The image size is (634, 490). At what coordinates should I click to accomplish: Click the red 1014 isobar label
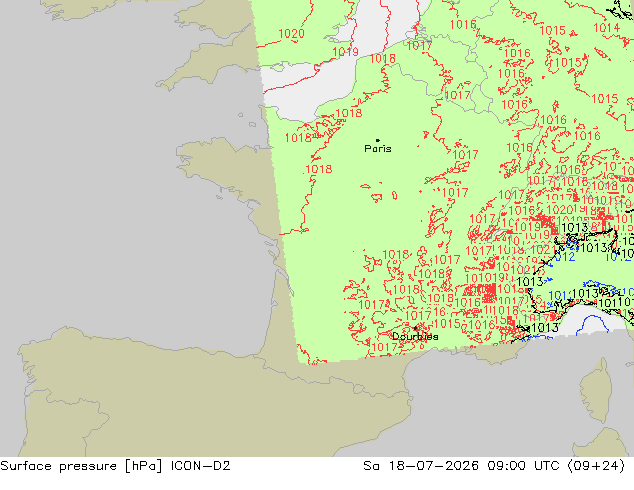(607, 27)
